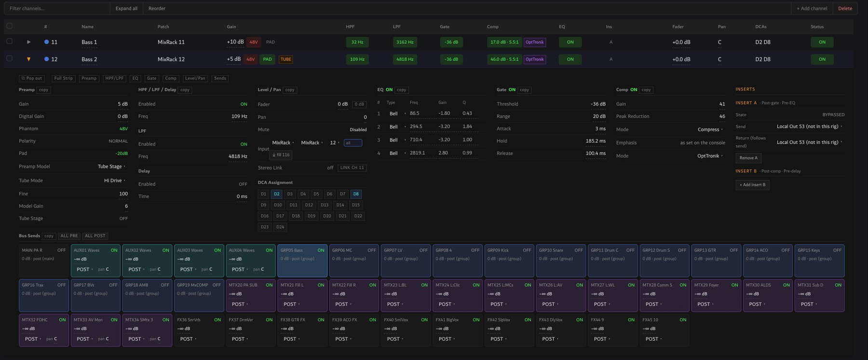Screen dimensions: 868x360
Task: Toggle DCA assignment D8
Action: [x=356, y=194]
